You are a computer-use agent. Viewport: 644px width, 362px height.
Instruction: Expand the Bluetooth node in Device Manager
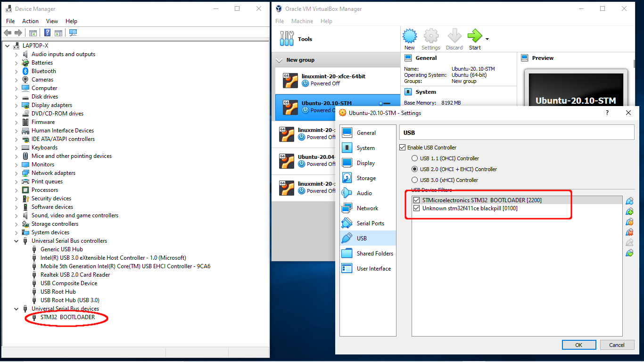pyautogui.click(x=17, y=71)
